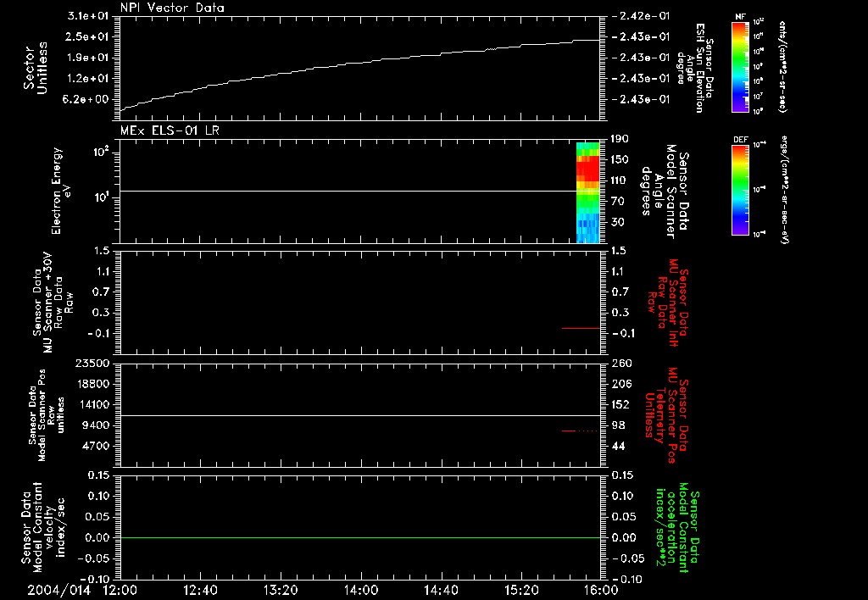Click the green zero velocity line
This screenshot has height=600, width=868.
point(359,537)
